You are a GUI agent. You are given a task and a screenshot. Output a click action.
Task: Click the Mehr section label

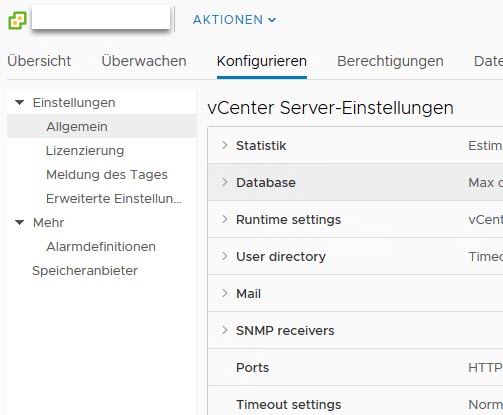pyautogui.click(x=48, y=223)
